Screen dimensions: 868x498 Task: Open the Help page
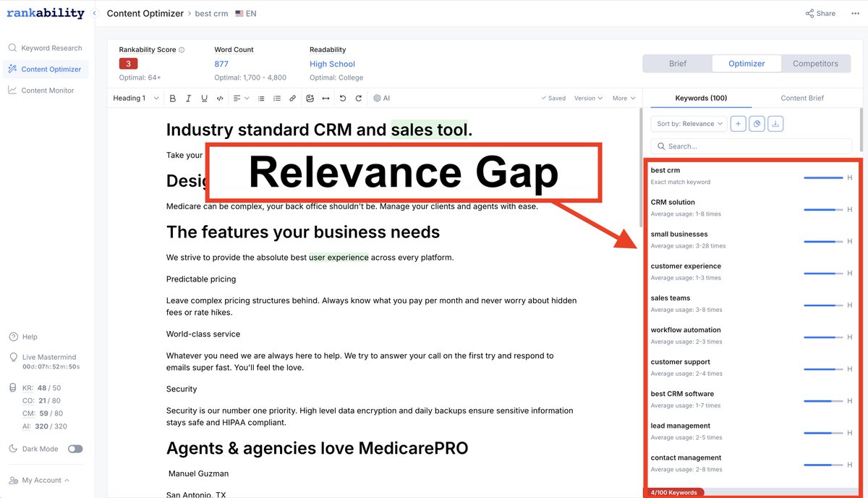(x=23, y=337)
